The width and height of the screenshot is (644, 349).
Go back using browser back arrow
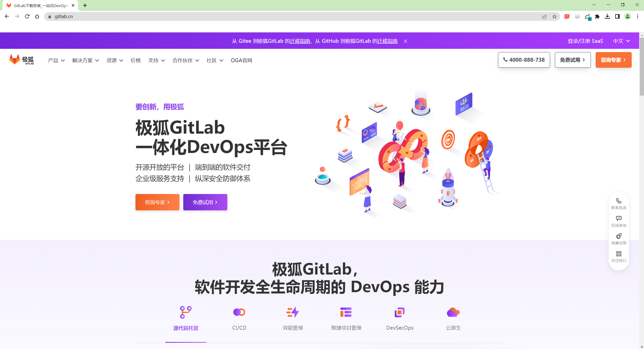click(7, 16)
